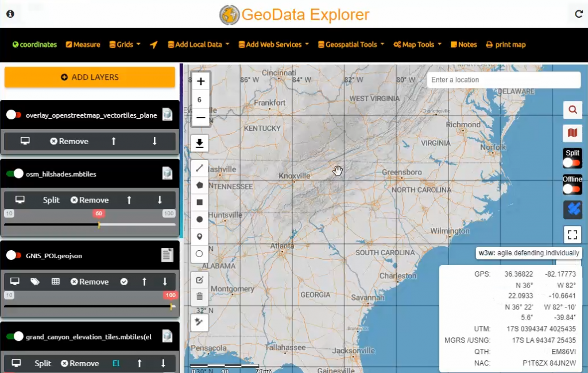588x373 pixels.
Task: Move overlay_openstreetmap_vectortiles_plane layer up
Action: pos(114,141)
